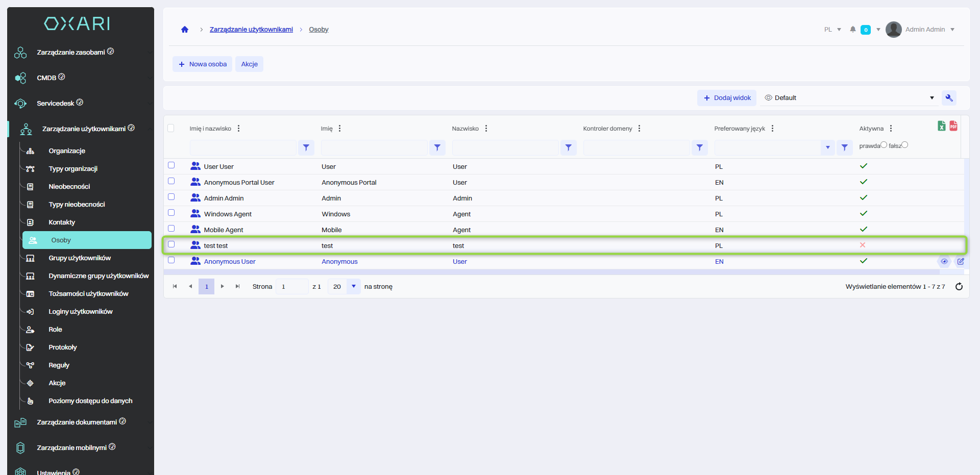980x475 pixels.
Task: Expand the page size dropdown showing 20
Action: (x=353, y=287)
